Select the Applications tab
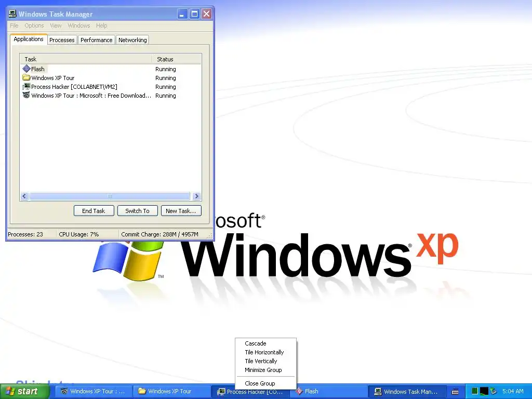This screenshot has width=532, height=399. 29,39
